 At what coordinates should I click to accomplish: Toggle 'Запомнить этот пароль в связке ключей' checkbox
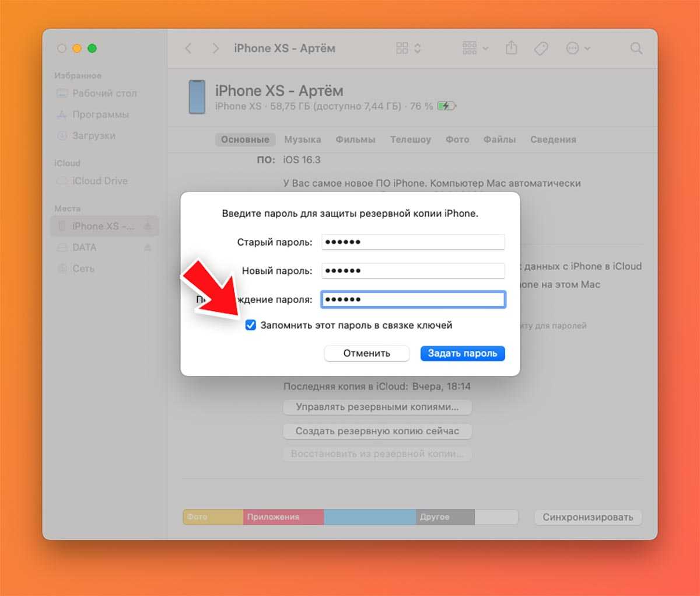[x=251, y=325]
